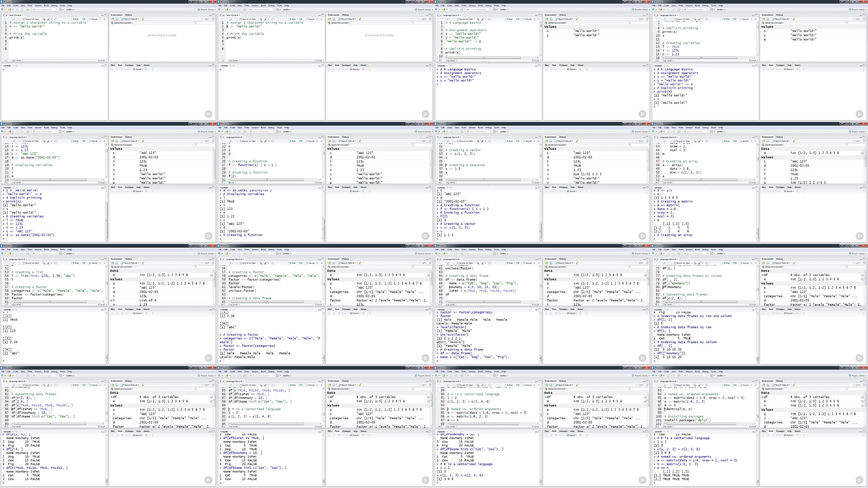
Task: Tick Source on Save above '# Invoking a function' editor
Action: [x=241, y=141]
